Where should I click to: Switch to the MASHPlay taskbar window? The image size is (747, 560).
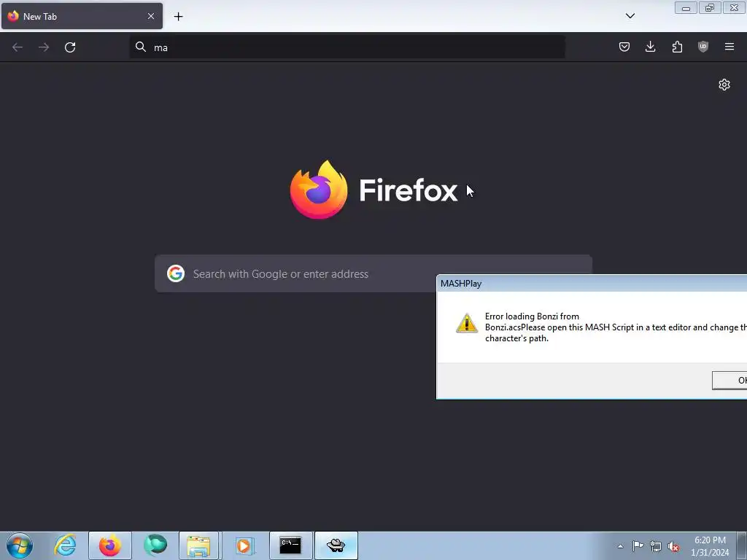click(x=336, y=545)
